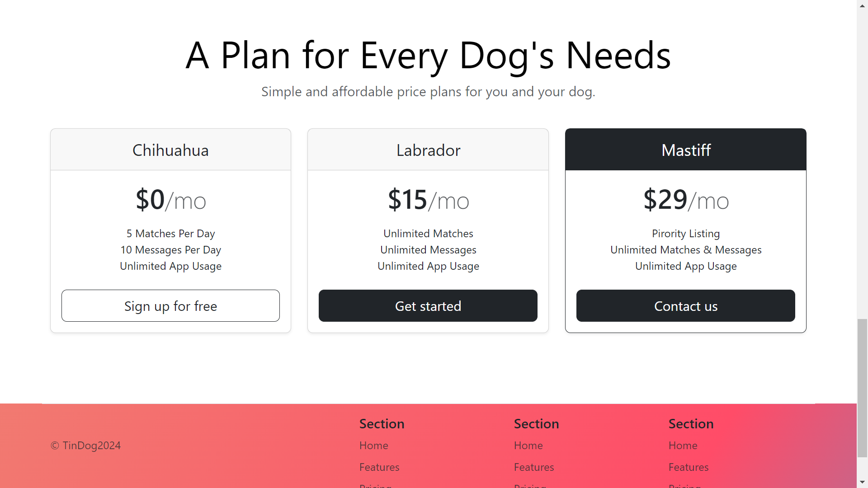Click the $15/mo price text
868x488 pixels.
coord(428,200)
